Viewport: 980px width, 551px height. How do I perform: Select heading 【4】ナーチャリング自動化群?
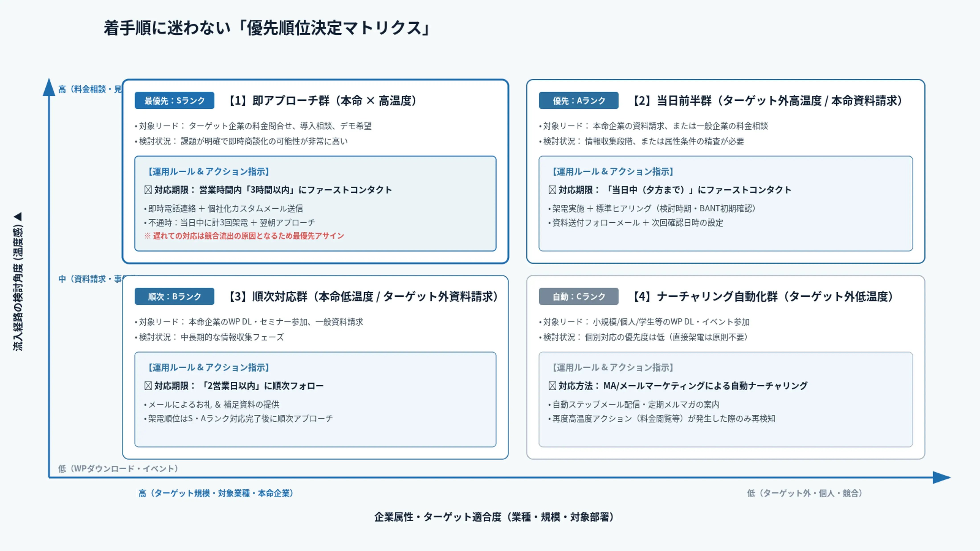pyautogui.click(x=762, y=297)
